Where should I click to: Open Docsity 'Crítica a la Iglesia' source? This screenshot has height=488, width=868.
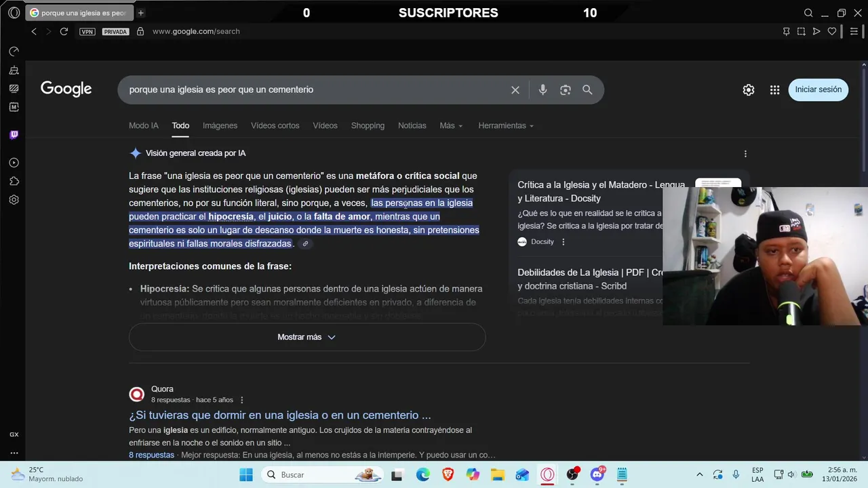pyautogui.click(x=601, y=191)
